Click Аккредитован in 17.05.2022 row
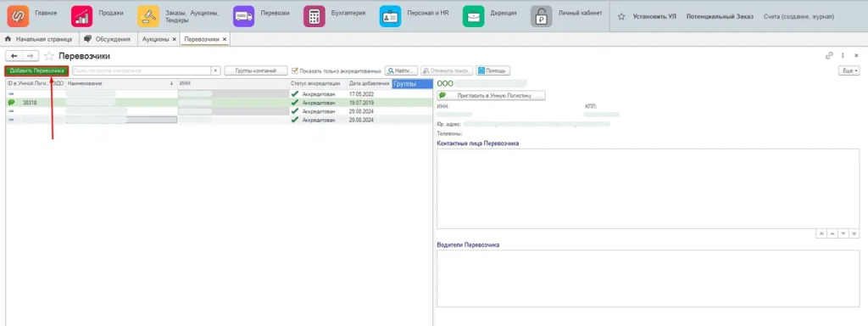 (x=319, y=94)
